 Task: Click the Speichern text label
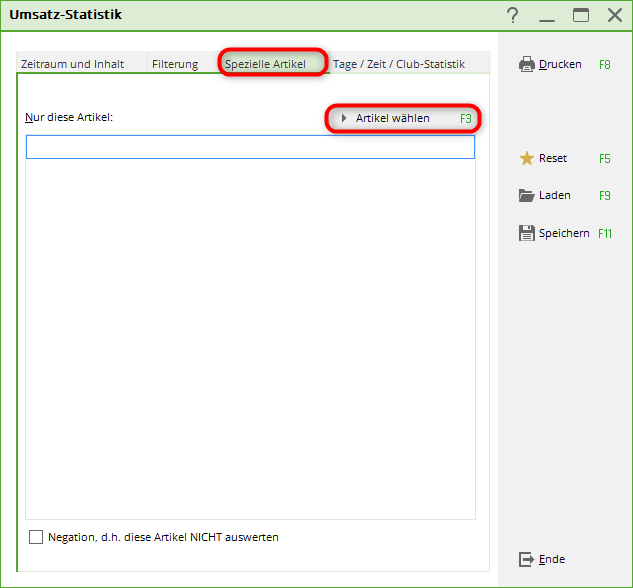[x=564, y=233]
